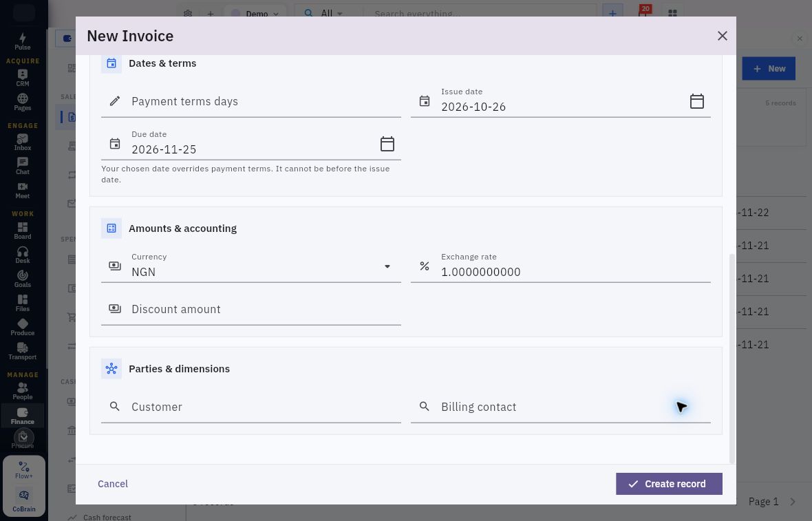Click the Parties & dimensions section header
The height and width of the screenshot is (521, 812).
(179, 369)
